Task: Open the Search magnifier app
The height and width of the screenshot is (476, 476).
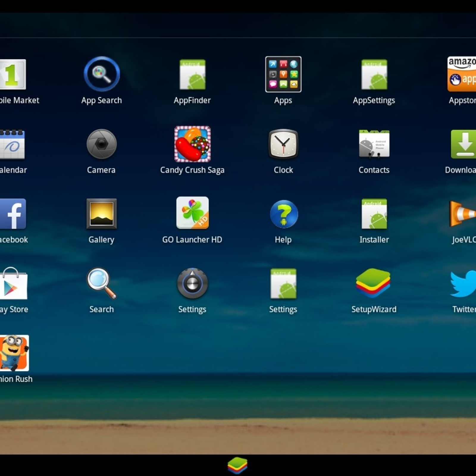Action: point(101,283)
